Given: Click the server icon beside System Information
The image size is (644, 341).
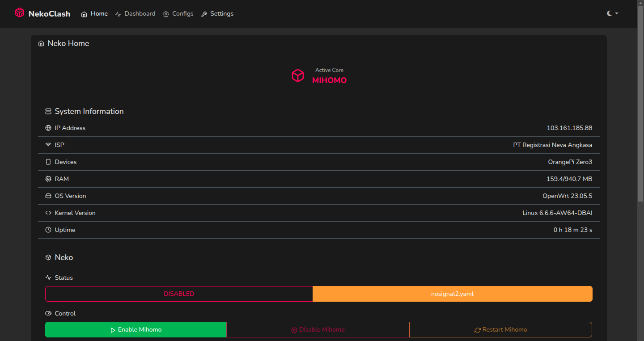Looking at the screenshot, I should pyautogui.click(x=48, y=111).
